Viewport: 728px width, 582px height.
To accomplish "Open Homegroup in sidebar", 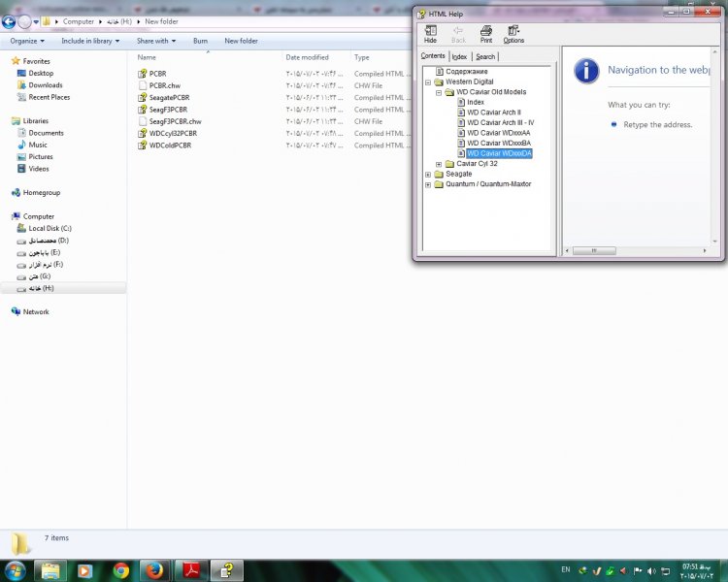I will point(42,193).
